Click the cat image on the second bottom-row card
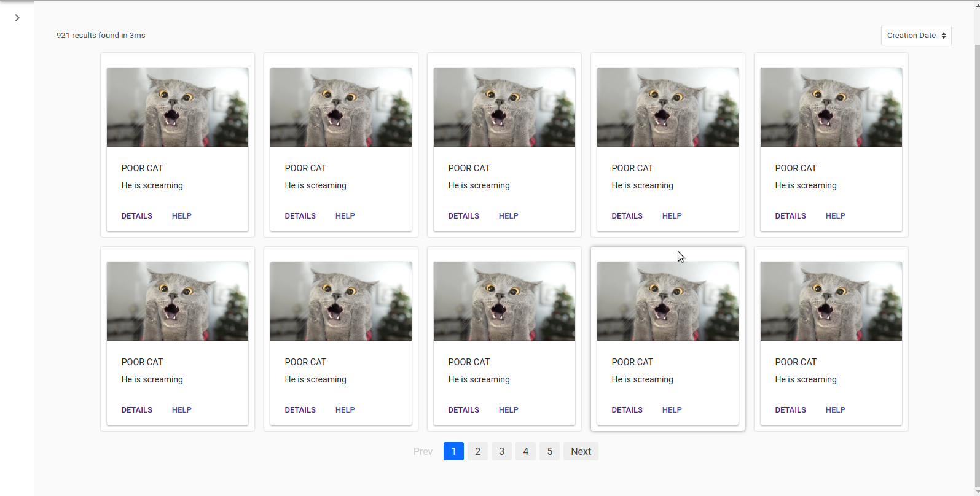The image size is (980, 496). click(341, 301)
